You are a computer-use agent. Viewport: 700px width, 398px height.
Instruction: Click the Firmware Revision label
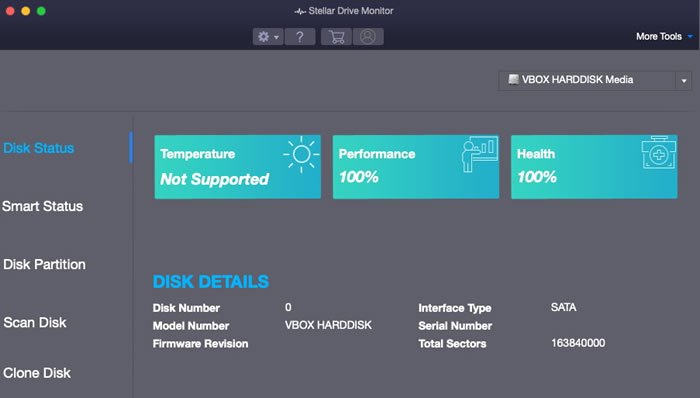(200, 344)
